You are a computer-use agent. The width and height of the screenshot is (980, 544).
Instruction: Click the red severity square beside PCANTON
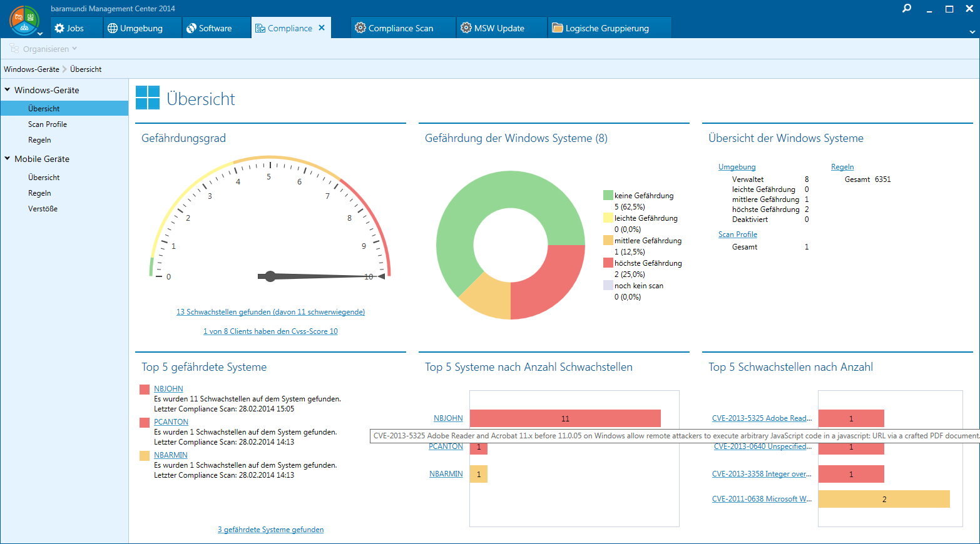coord(145,423)
